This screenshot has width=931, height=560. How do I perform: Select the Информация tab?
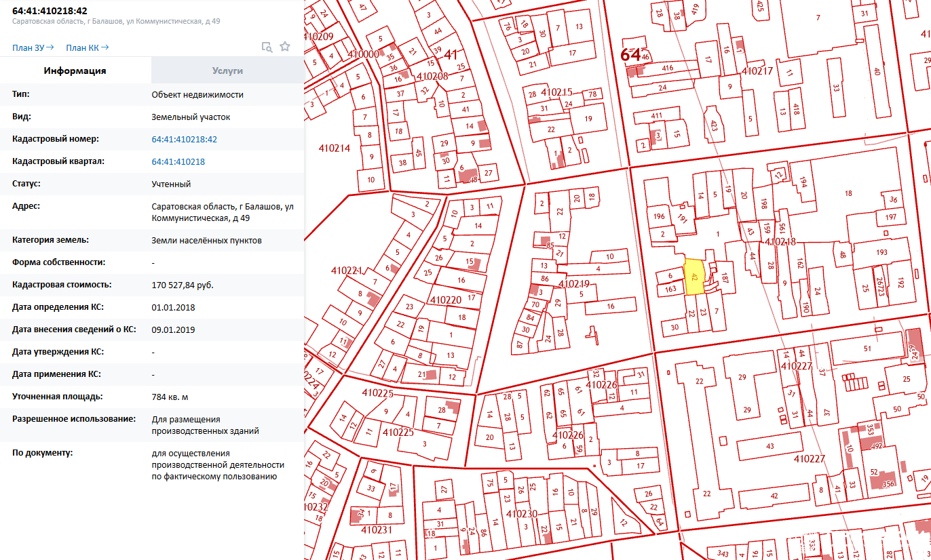[x=75, y=71]
